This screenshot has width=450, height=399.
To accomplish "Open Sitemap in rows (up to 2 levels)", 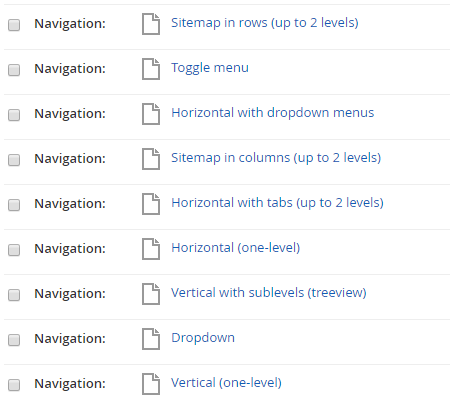I will click(x=265, y=23).
